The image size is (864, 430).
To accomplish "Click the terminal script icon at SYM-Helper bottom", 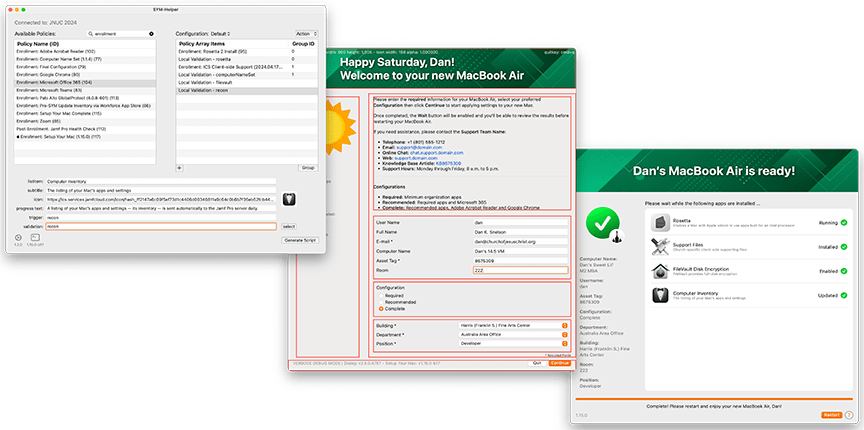I will click(35, 237).
